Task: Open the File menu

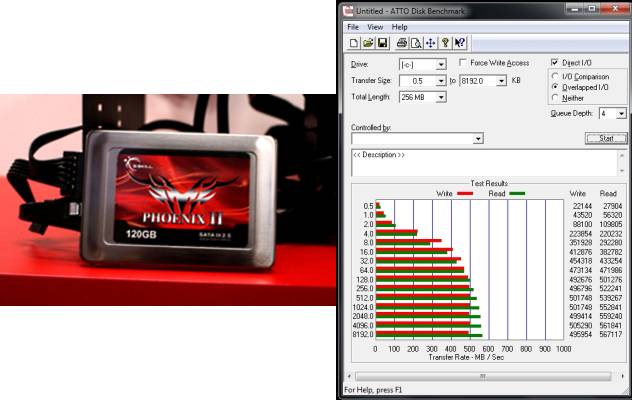Action: (353, 27)
